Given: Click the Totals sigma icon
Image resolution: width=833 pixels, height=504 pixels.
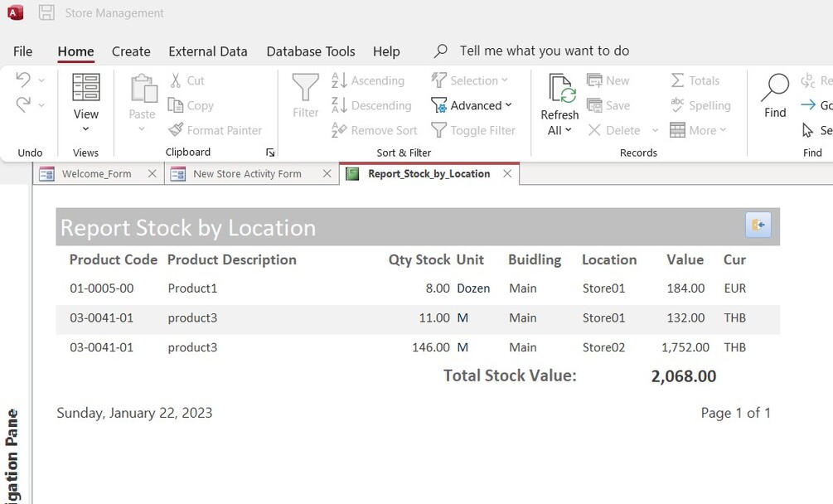Looking at the screenshot, I should click(x=678, y=80).
